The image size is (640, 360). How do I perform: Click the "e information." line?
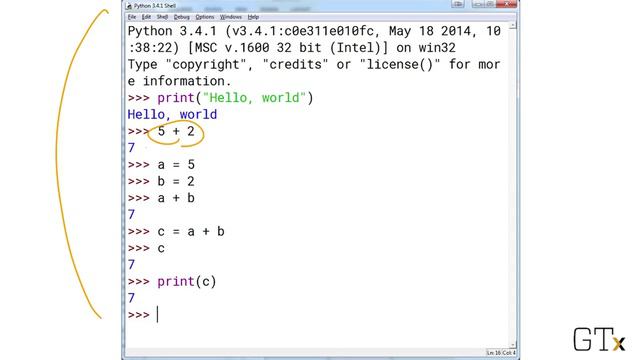point(180,81)
